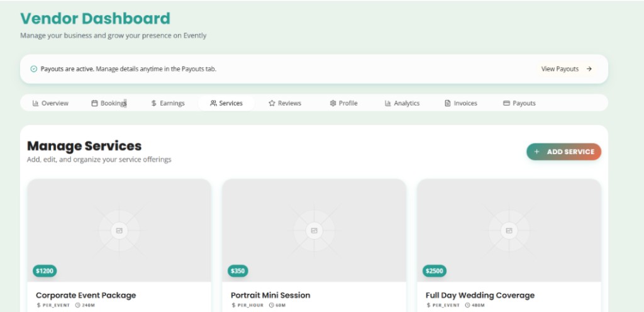Click the clock icon beside 480M
This screenshot has height=312, width=644.
point(467,306)
